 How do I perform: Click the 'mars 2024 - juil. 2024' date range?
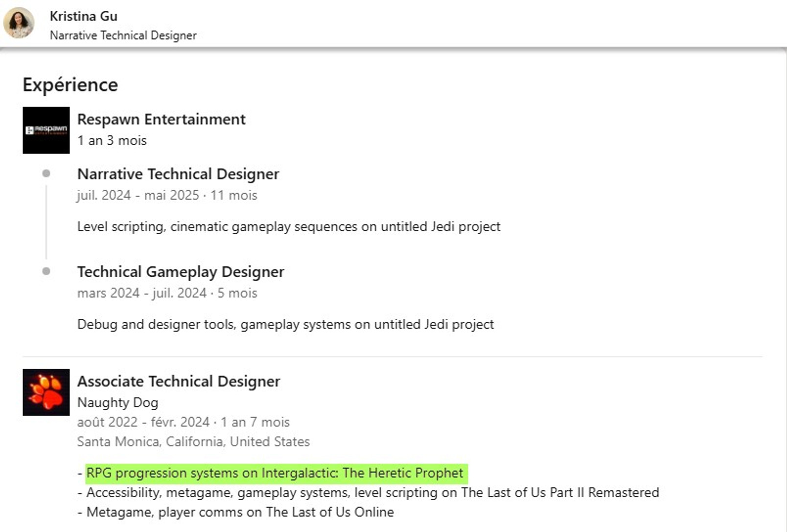[142, 293]
